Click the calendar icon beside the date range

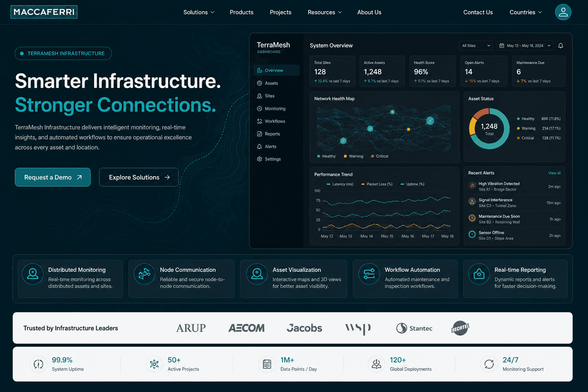click(x=501, y=46)
